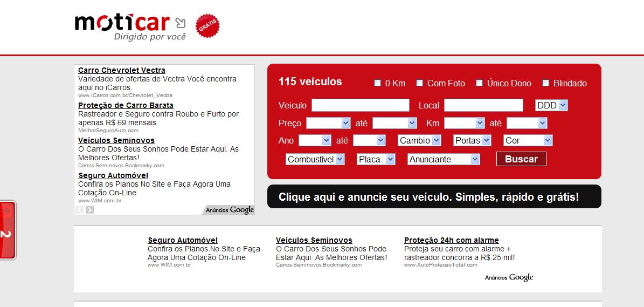
Task: Expand the Anunciante dropdown
Action: [x=444, y=159]
